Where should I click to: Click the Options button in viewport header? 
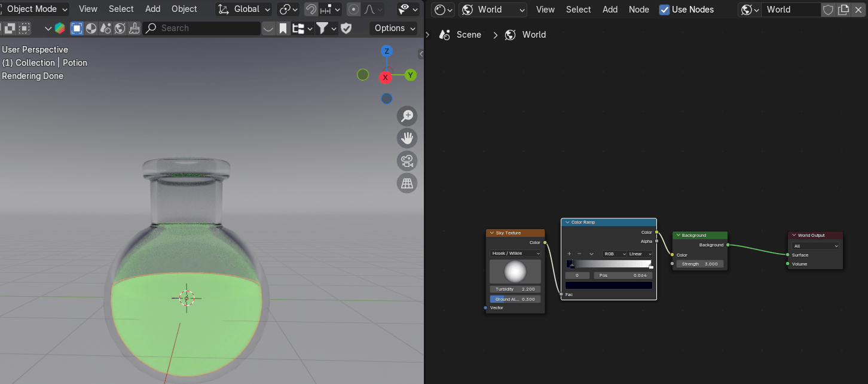pos(395,28)
